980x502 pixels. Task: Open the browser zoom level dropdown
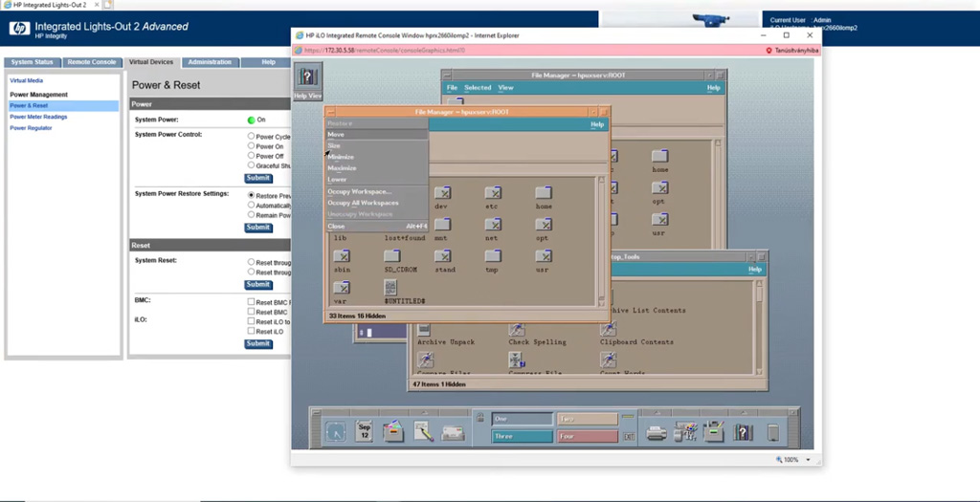(x=797, y=460)
